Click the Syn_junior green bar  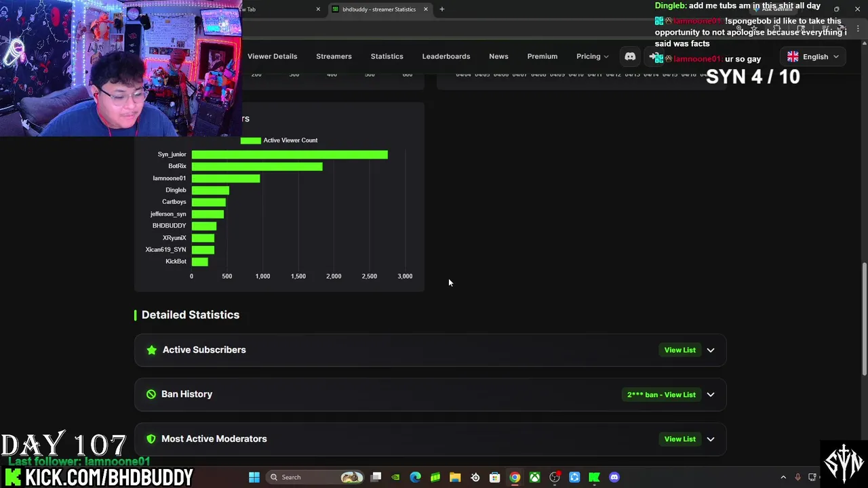290,155
